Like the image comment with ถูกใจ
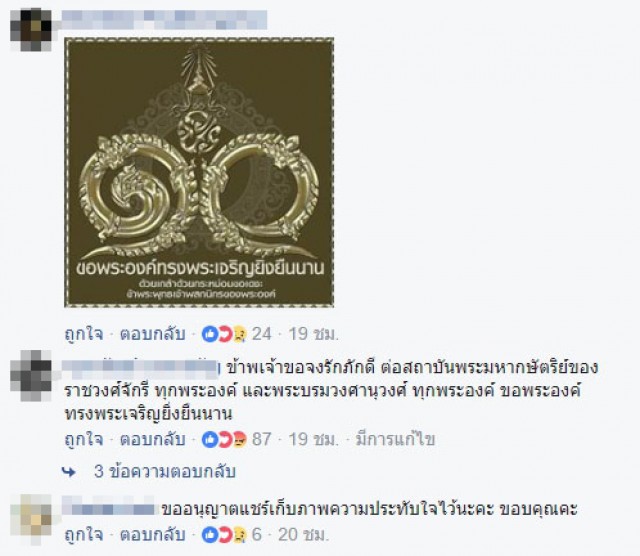Viewport: 640px width, 556px height. click(x=84, y=334)
